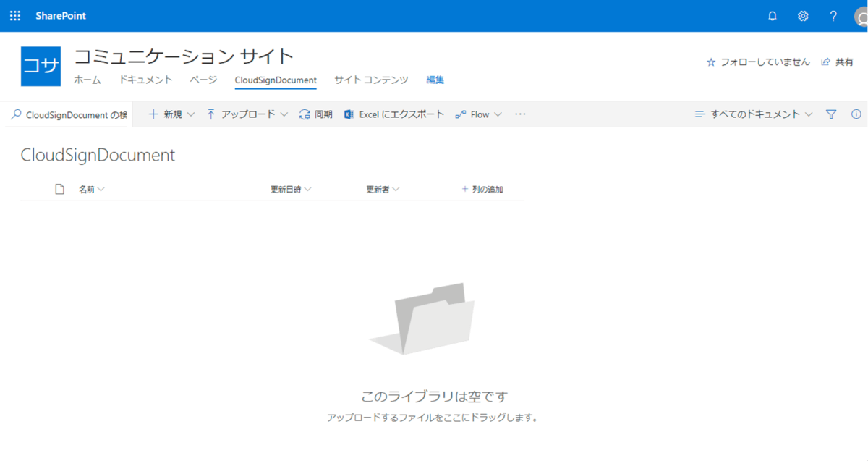The image size is (868, 461).
Task: Open サイト コンテンツ navigation item
Action: coord(372,80)
